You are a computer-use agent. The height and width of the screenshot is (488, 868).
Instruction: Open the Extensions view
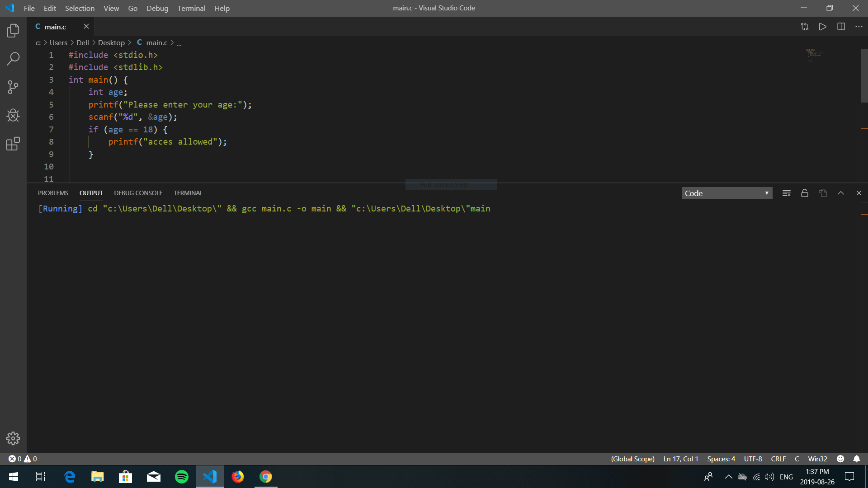13,144
